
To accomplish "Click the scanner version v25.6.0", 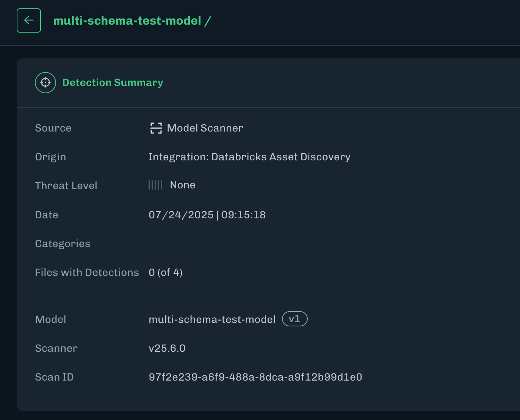I will (x=167, y=348).
